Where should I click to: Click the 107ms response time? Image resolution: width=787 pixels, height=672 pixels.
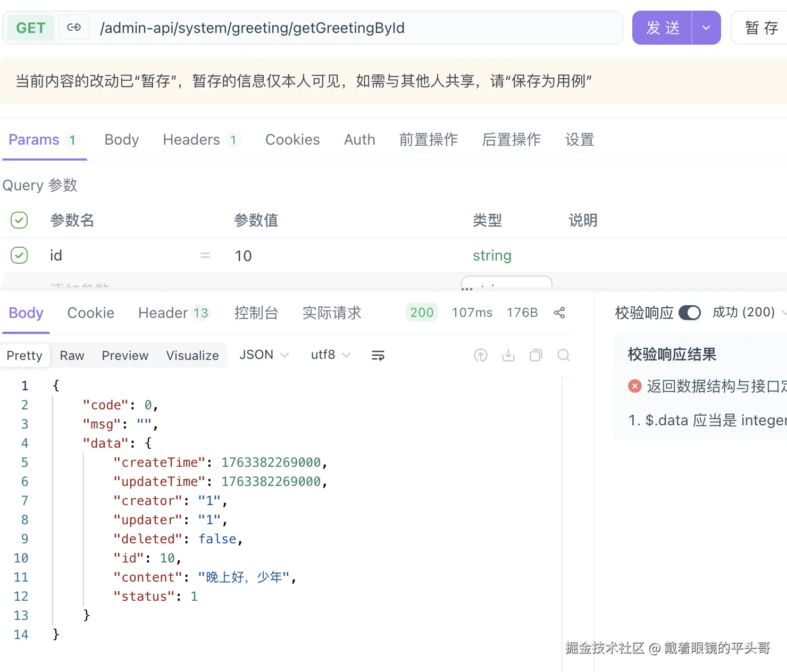[x=472, y=313]
